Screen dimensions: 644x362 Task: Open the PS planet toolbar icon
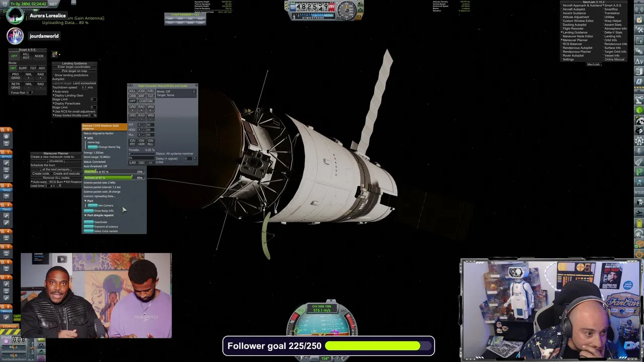click(639, 182)
